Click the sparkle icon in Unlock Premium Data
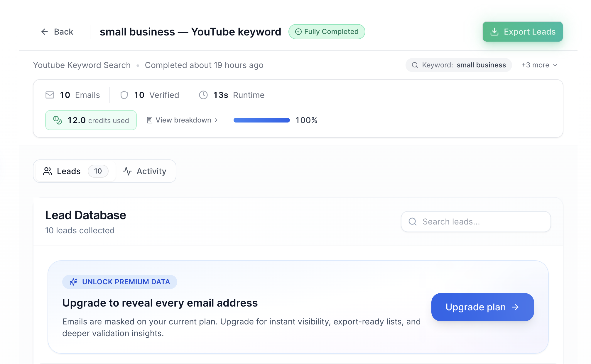Image resolution: width=591 pixels, height=364 pixels. (73, 282)
